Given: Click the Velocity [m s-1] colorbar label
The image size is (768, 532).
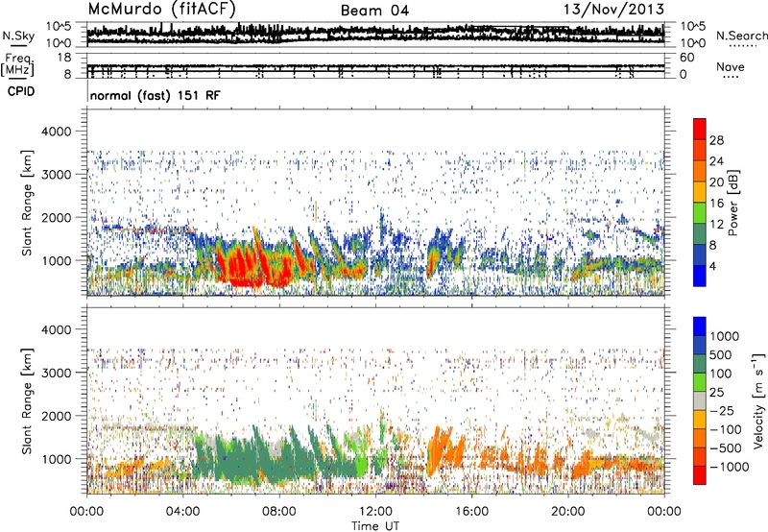Looking at the screenshot, I should (758, 400).
